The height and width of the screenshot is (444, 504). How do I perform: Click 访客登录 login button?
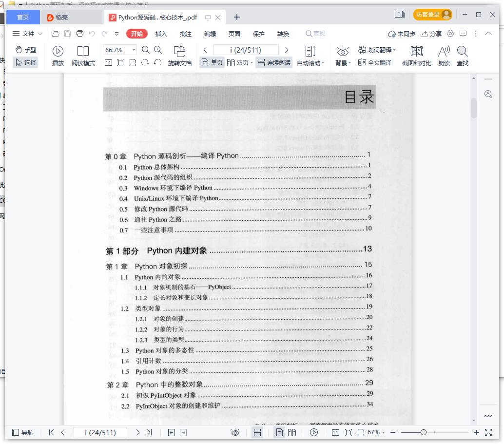(x=433, y=15)
